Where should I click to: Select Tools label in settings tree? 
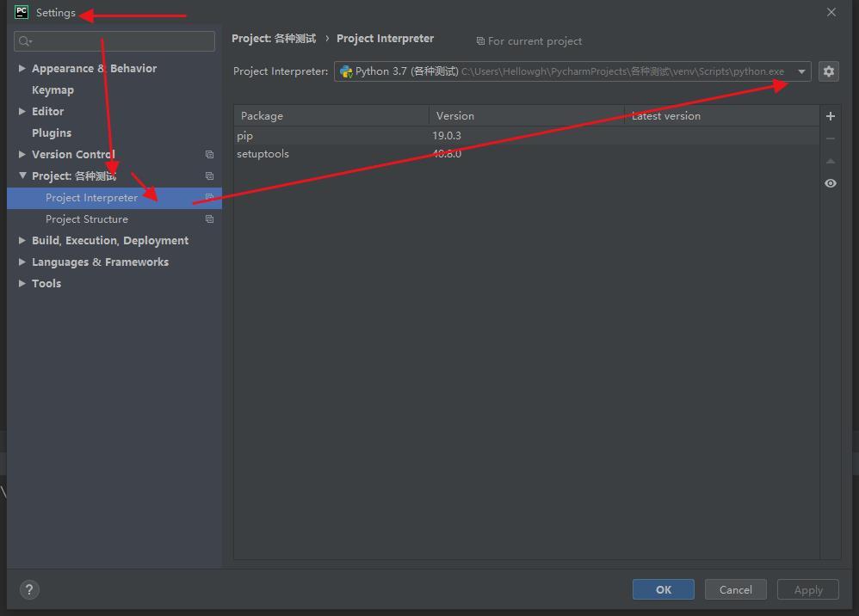point(46,283)
